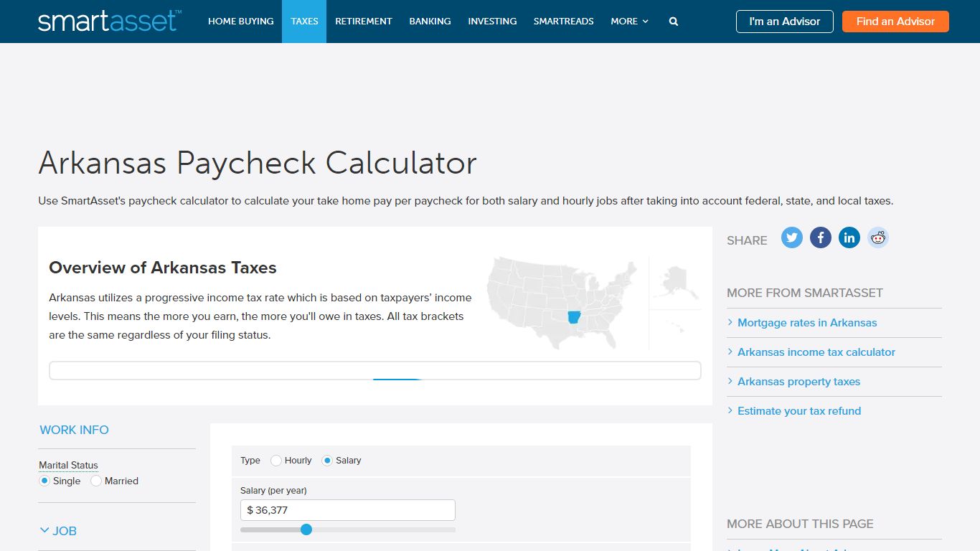This screenshot has width=980, height=551.
Task: Open the Banking menu
Action: 430,22
